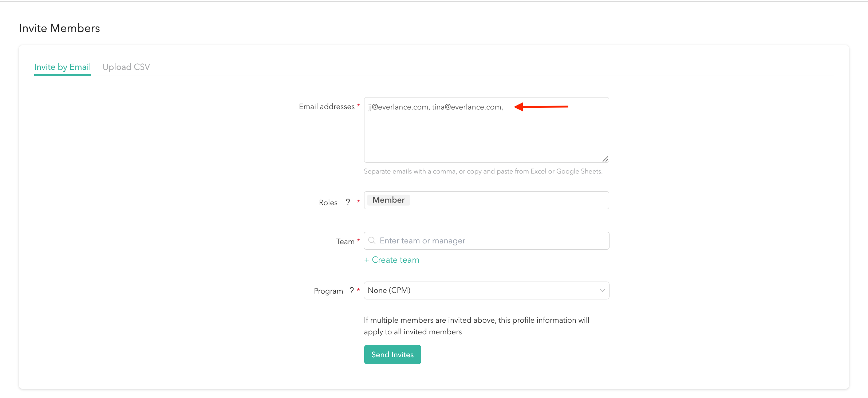Select the Invite by Email tab

62,67
